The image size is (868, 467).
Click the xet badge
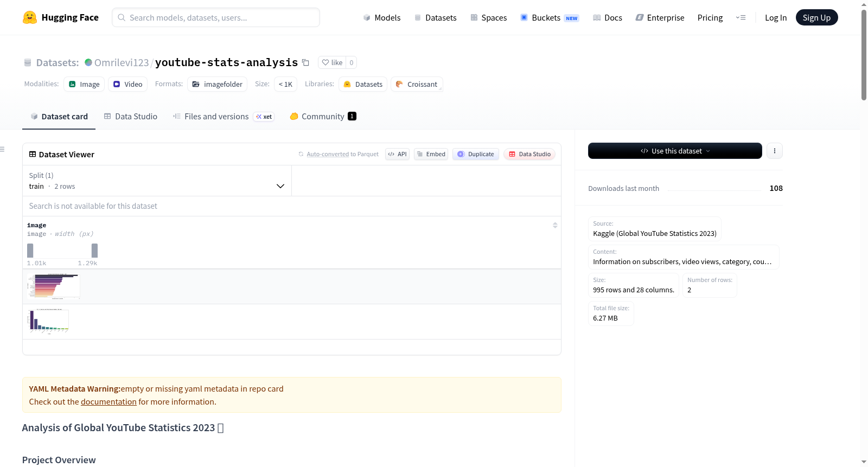264,117
